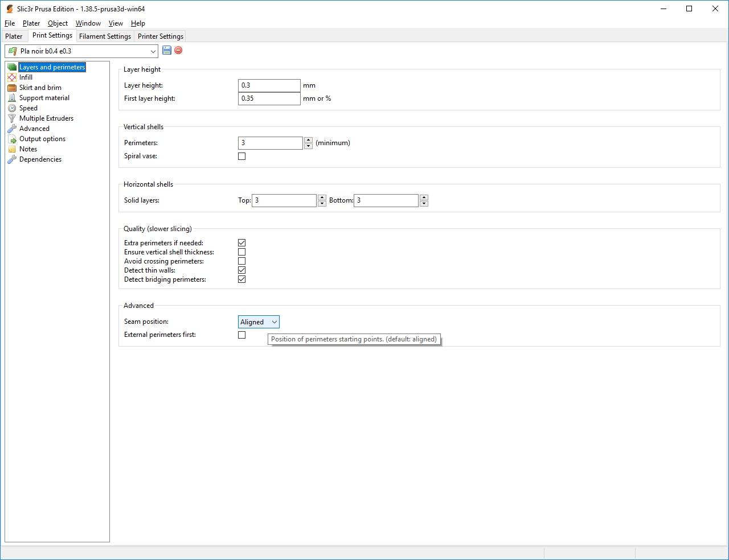Open the Skirt and brim page
This screenshot has width=729, height=560.
[x=40, y=88]
